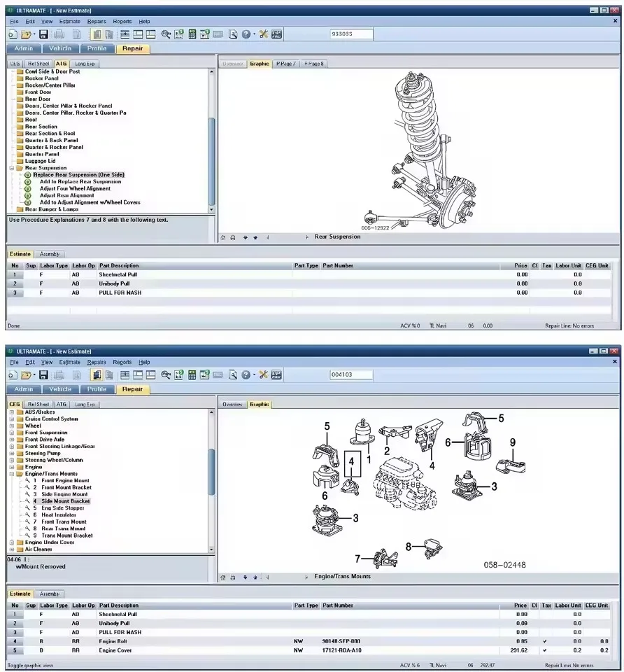Toggle the Tax checkmark on the Engine Cover row

[x=545, y=650]
